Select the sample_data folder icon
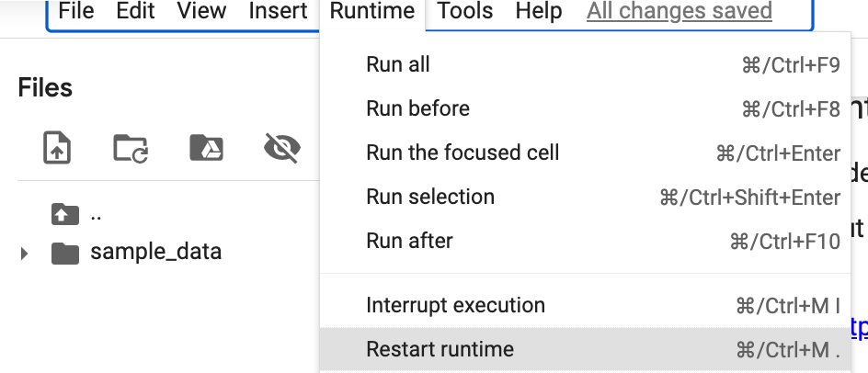 (x=64, y=253)
